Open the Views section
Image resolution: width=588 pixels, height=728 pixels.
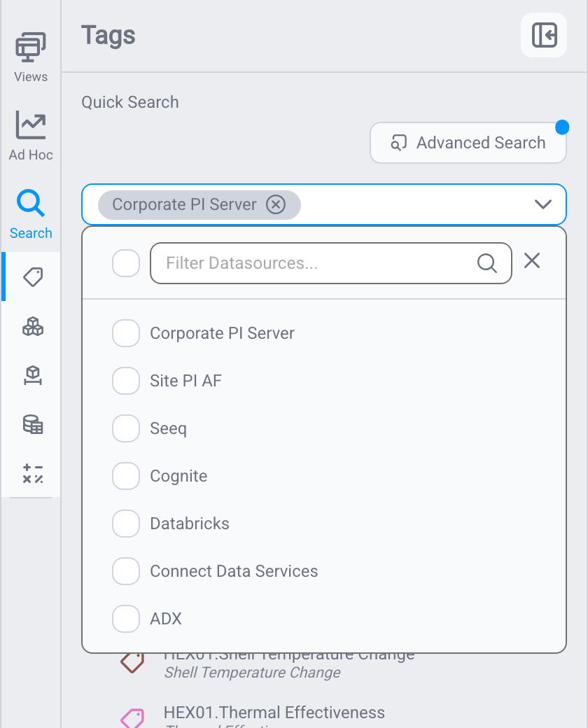31,57
